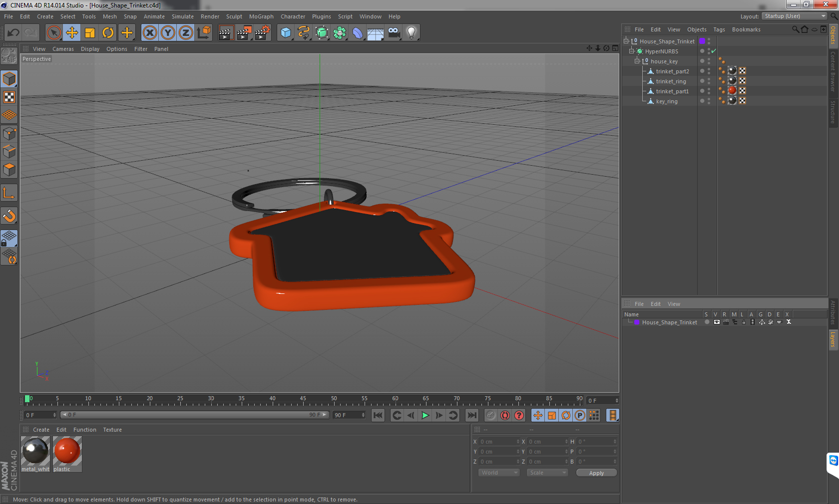Activate the Move tool
Image resolution: width=839 pixels, height=504 pixels.
click(x=72, y=33)
